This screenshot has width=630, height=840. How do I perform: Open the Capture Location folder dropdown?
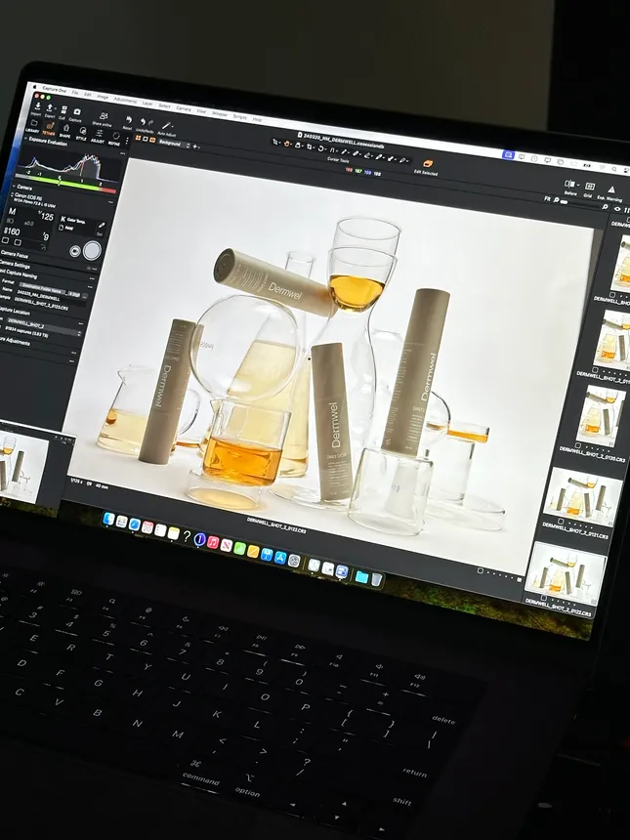[43, 325]
